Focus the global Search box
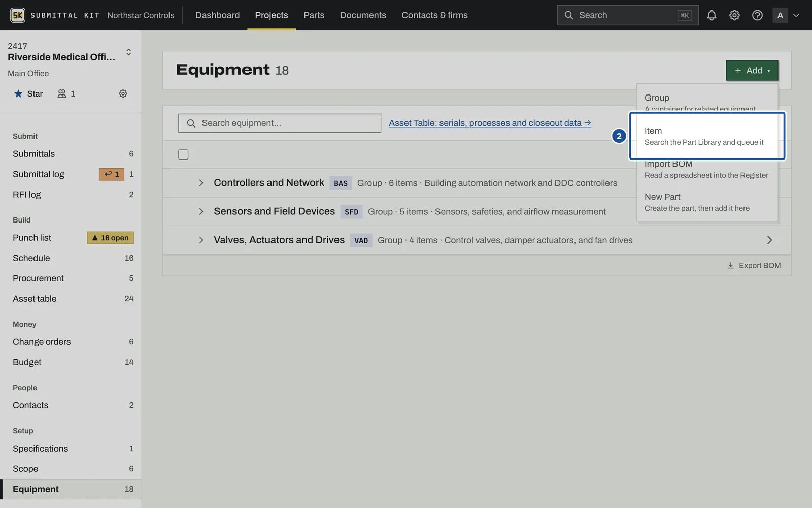The height and width of the screenshot is (508, 812). click(628, 15)
